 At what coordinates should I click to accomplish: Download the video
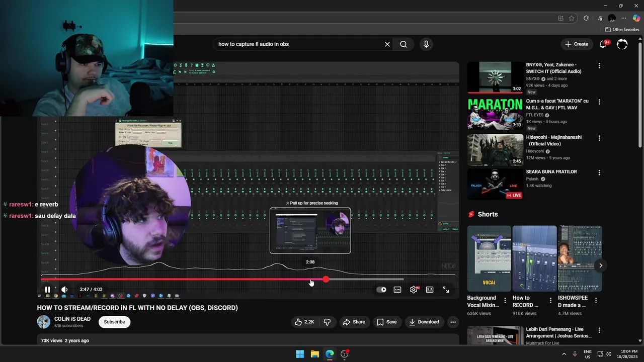(x=424, y=322)
